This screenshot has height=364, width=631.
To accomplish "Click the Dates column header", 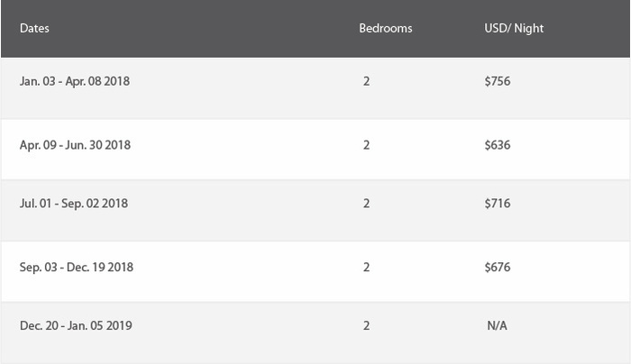I will (x=34, y=28).
